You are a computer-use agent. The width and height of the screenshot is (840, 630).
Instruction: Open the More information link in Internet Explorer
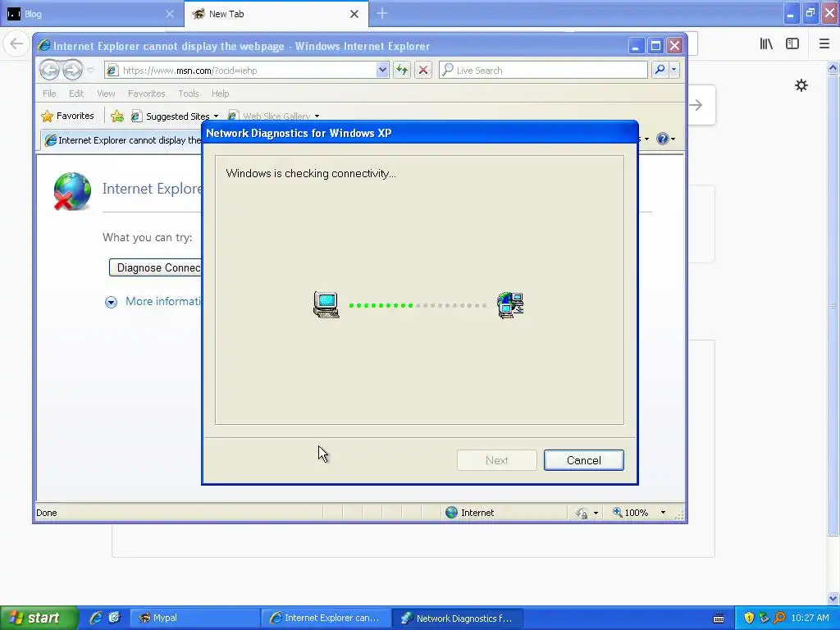[x=163, y=301]
